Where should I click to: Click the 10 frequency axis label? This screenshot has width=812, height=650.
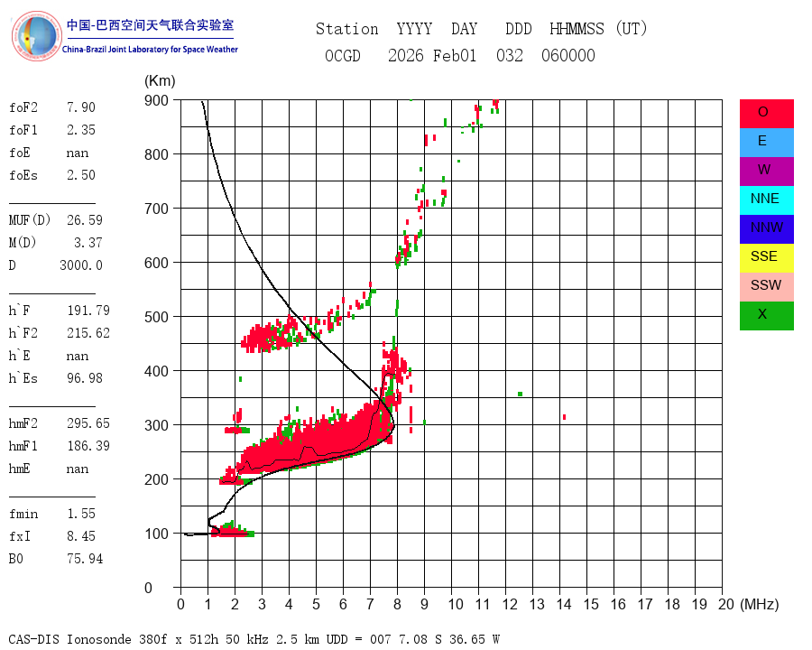tap(456, 604)
